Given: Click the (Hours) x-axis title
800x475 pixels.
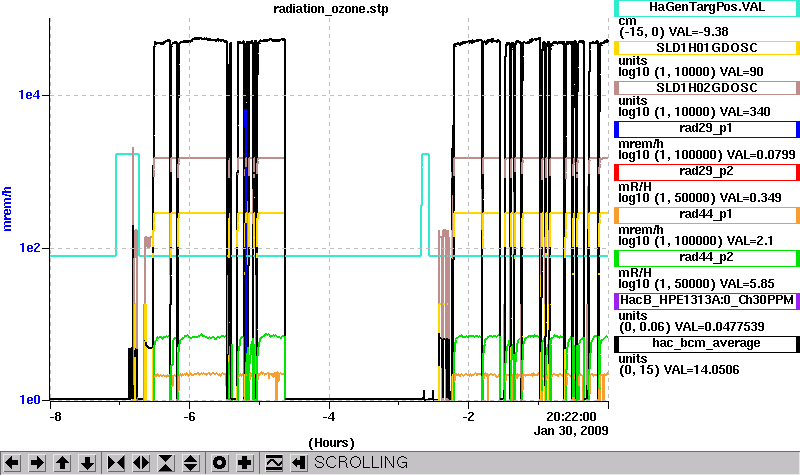Looking at the screenshot, I should point(331,443).
